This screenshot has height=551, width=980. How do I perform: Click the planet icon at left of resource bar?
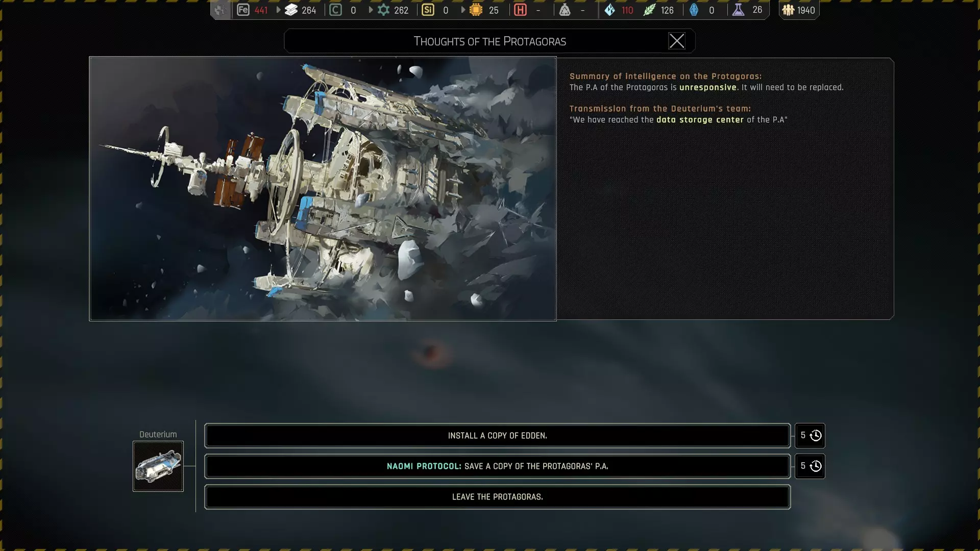(x=220, y=10)
